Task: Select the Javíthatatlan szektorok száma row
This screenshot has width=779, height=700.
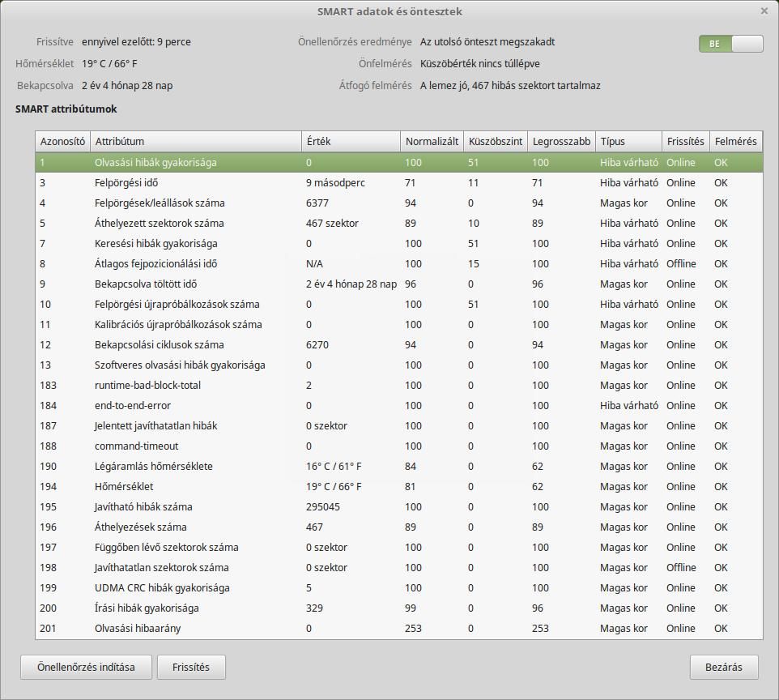Action: click(399, 568)
